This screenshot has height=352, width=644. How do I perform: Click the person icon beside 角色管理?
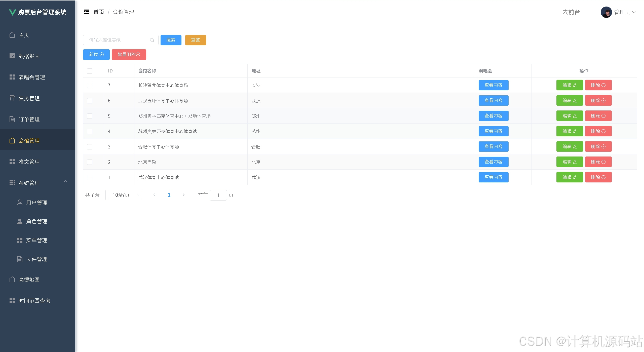pos(20,221)
